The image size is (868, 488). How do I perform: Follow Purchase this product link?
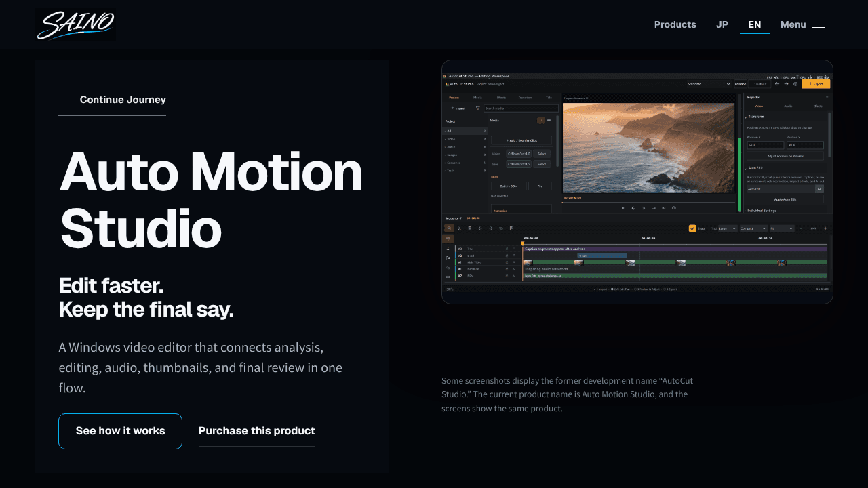click(257, 431)
